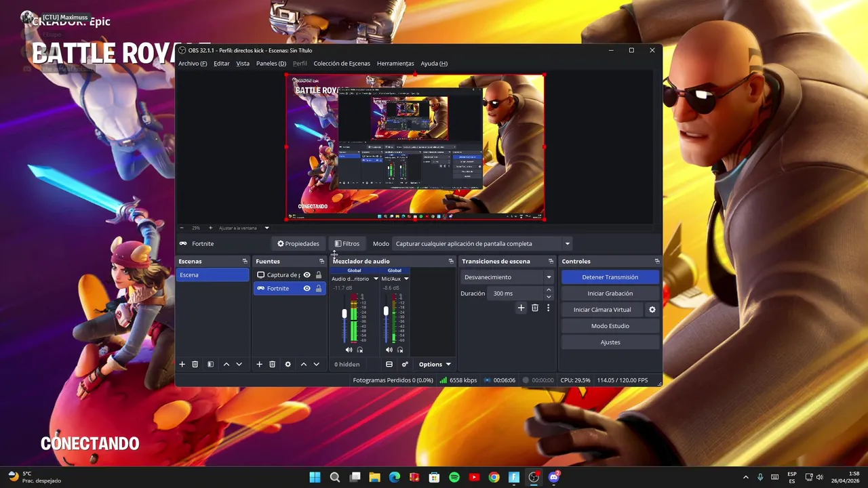Toggle lock on Fortnite source
The width and height of the screenshot is (868, 488).
319,288
